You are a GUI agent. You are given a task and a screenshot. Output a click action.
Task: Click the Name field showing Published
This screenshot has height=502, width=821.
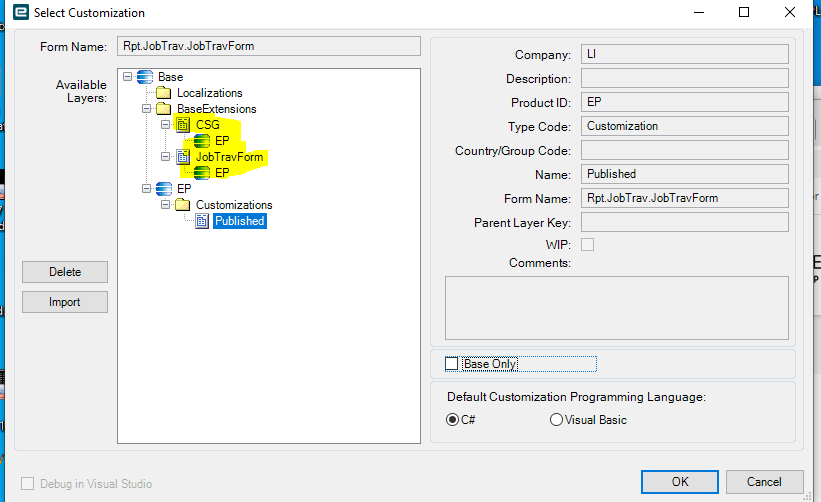click(x=684, y=174)
